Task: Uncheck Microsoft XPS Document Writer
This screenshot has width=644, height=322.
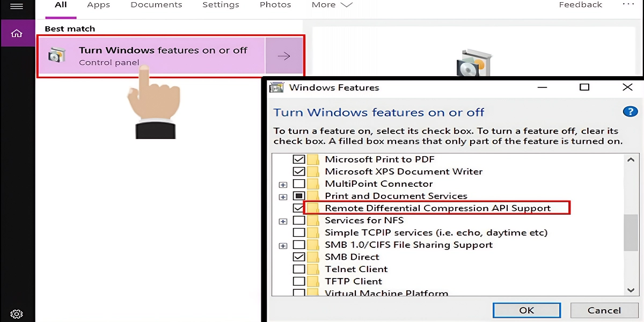Action: tap(299, 172)
